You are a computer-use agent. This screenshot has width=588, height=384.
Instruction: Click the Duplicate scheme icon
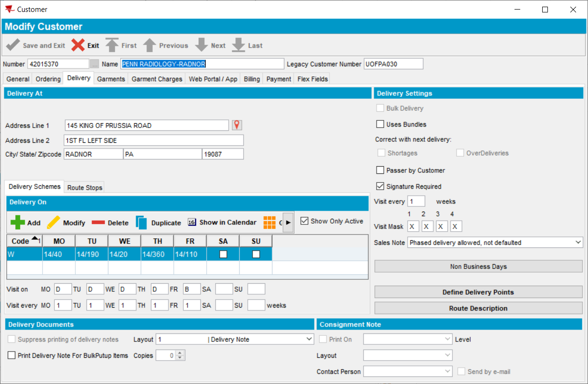pyautogui.click(x=141, y=223)
